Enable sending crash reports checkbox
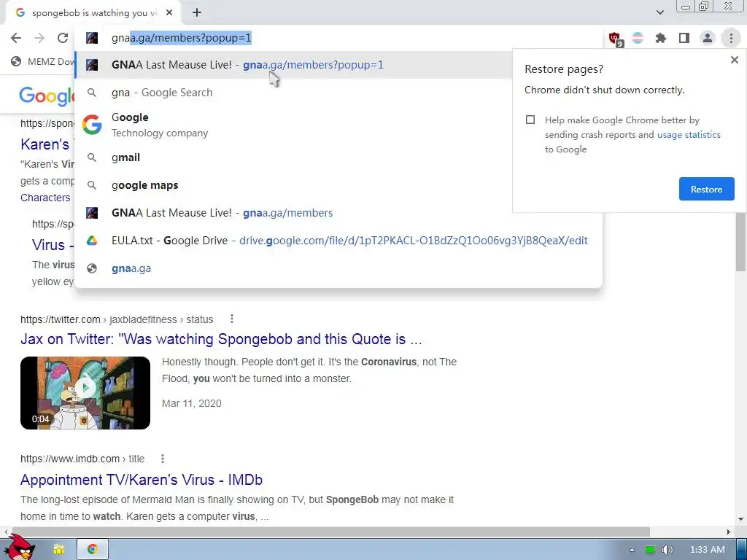 [530, 120]
